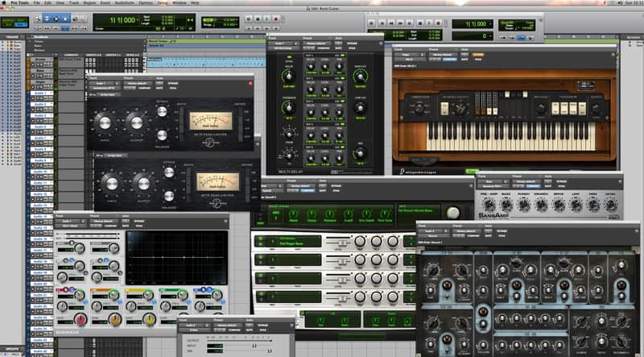Click the blue highlighted MIDI control in Transport window

point(522,38)
